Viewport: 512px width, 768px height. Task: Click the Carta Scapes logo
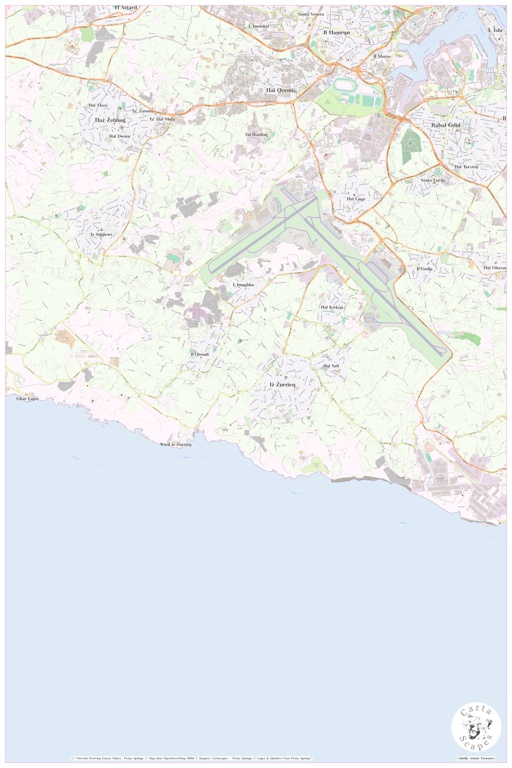click(476, 727)
